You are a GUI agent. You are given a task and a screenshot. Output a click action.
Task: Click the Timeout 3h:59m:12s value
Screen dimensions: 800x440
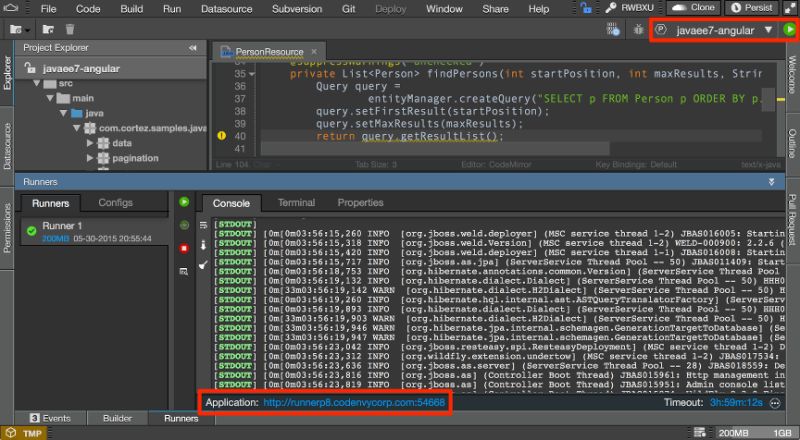(x=736, y=403)
